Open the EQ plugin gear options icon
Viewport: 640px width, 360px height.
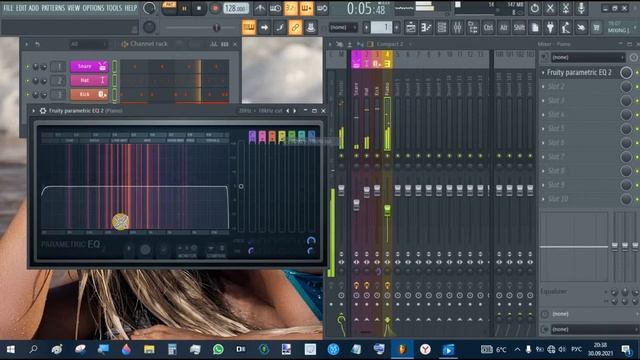[x=43, y=111]
